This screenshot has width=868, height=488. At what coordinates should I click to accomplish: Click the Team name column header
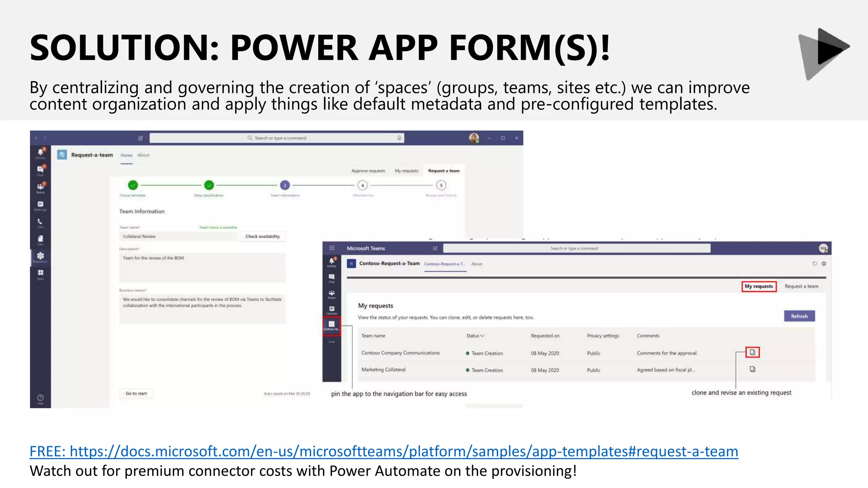click(373, 336)
